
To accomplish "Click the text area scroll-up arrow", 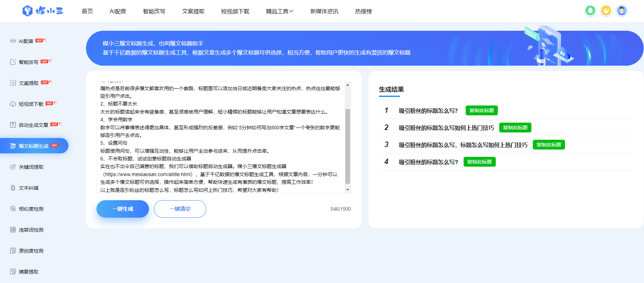I will coord(348,85).
